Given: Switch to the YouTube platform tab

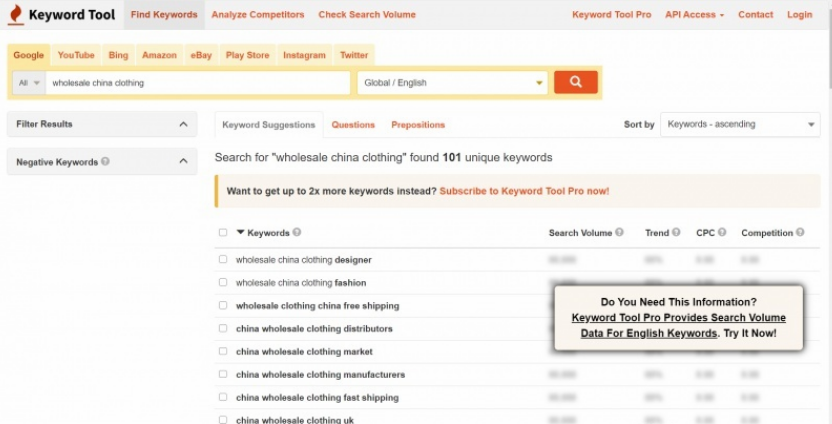Looking at the screenshot, I should click(76, 55).
